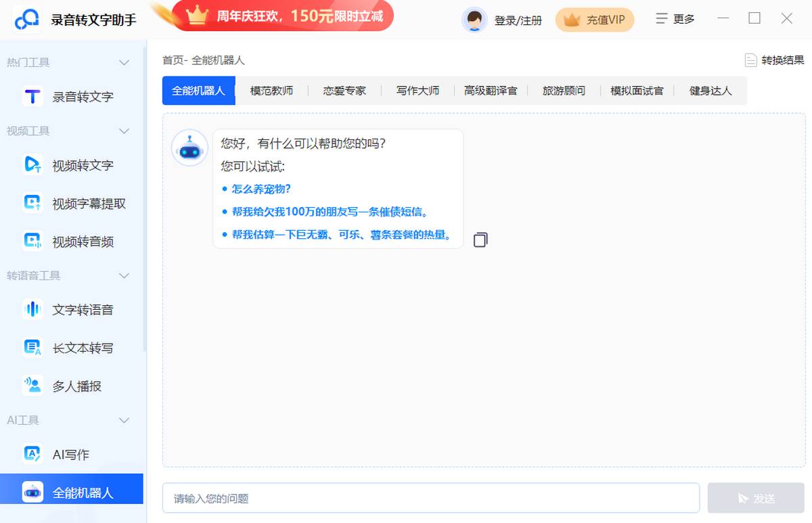Open the 文字转语音 waveform icon
812x523 pixels.
[32, 310]
